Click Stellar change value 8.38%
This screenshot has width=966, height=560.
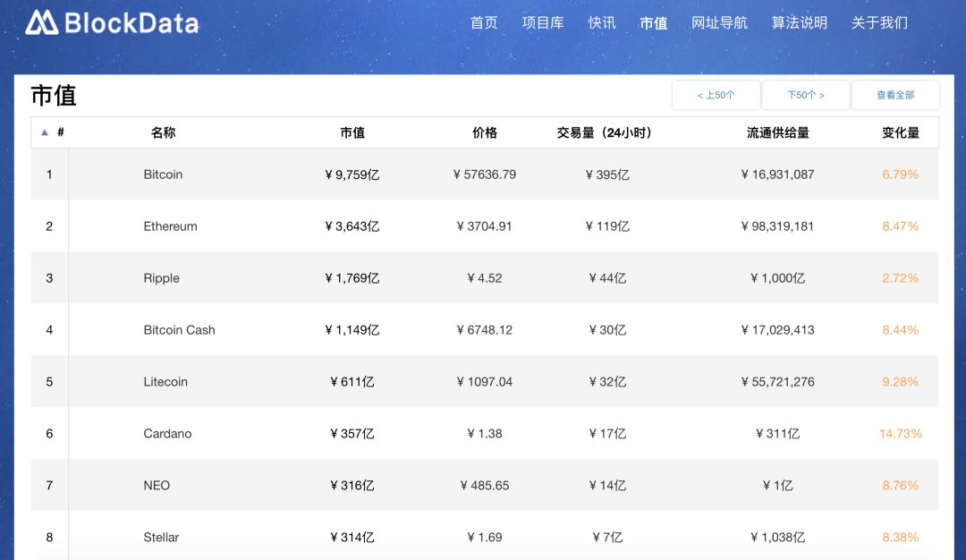[x=901, y=537]
